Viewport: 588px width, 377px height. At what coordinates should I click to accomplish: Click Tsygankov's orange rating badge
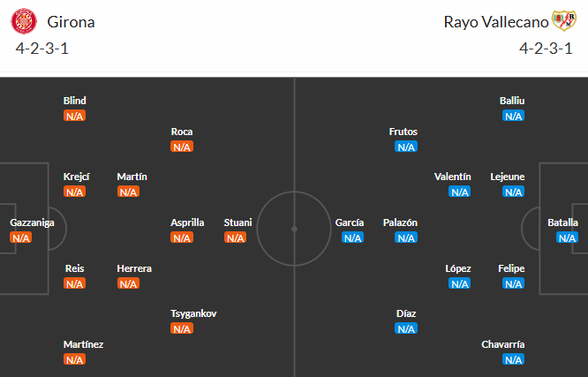tap(182, 328)
